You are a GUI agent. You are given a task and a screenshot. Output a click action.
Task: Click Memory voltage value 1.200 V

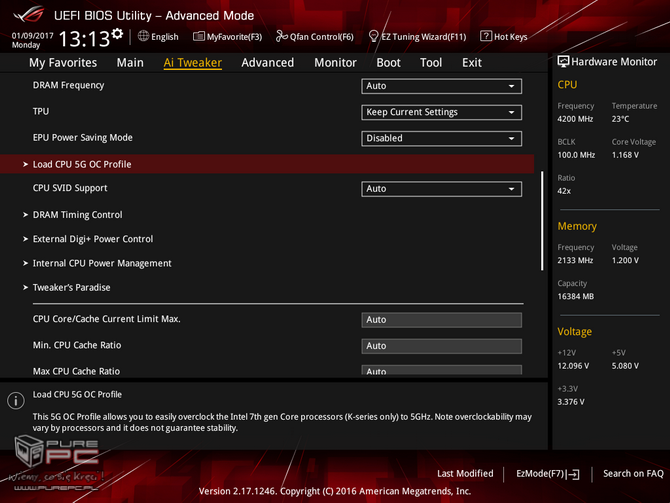pos(626,261)
